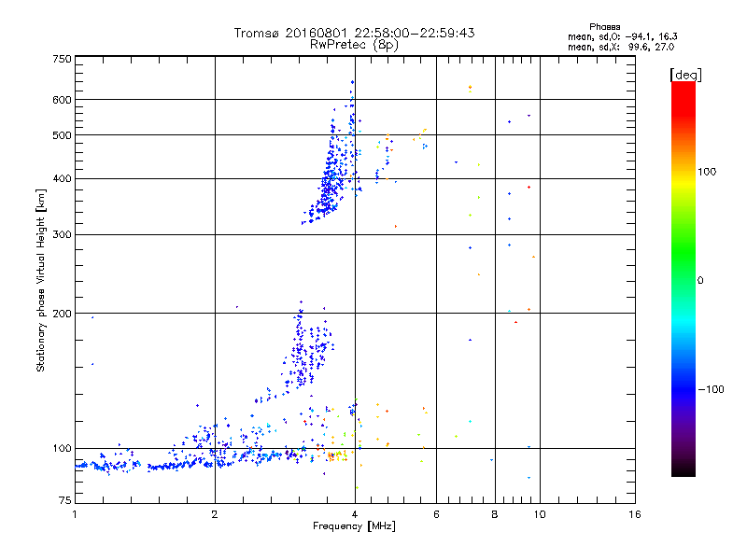
Task: Select the 'RwPretec (8p)' subtitle text
Action: [354, 45]
